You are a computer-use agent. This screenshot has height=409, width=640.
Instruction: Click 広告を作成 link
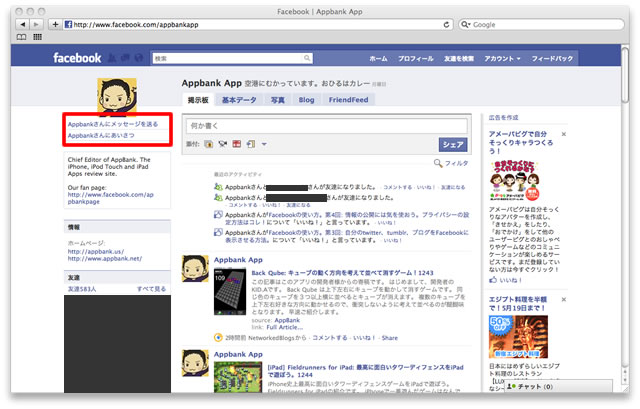click(503, 118)
